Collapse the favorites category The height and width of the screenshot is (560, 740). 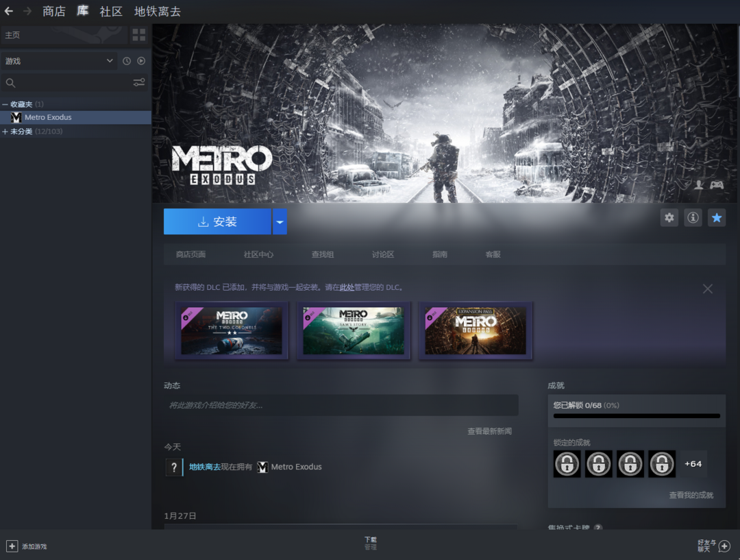click(5, 104)
